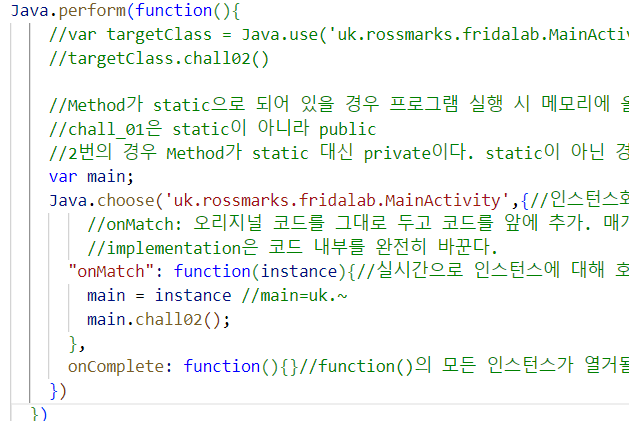Click the '//onMatch: 오리지널 코드를' comment line

pyautogui.click(x=358, y=224)
